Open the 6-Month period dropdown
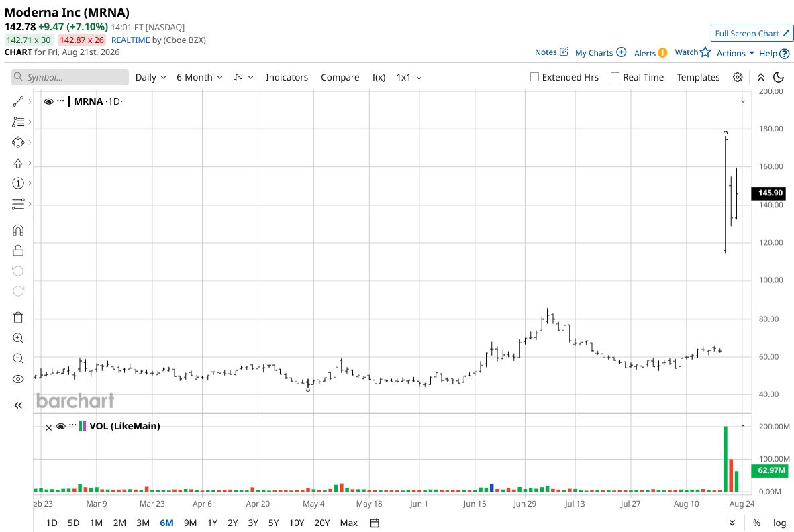 [199, 77]
